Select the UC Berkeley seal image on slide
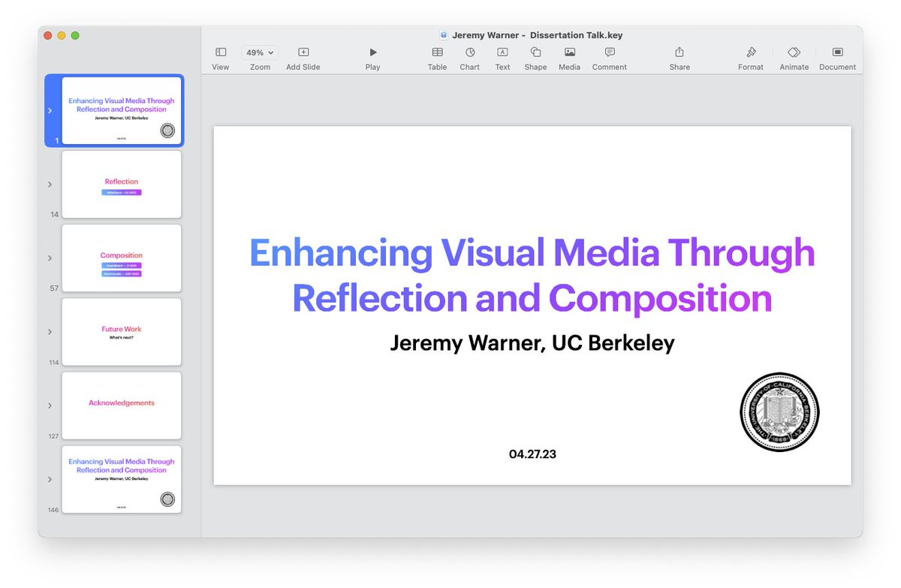 click(x=779, y=412)
